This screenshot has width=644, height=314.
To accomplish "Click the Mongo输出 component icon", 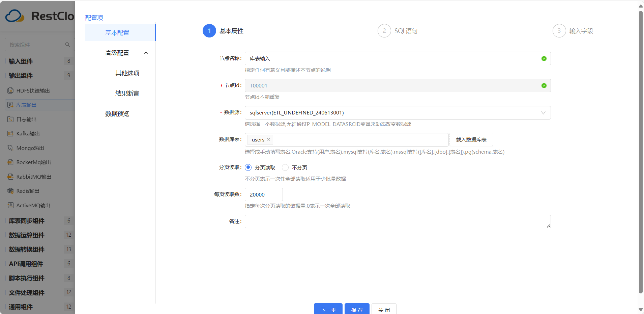I will pyautogui.click(x=10, y=148).
